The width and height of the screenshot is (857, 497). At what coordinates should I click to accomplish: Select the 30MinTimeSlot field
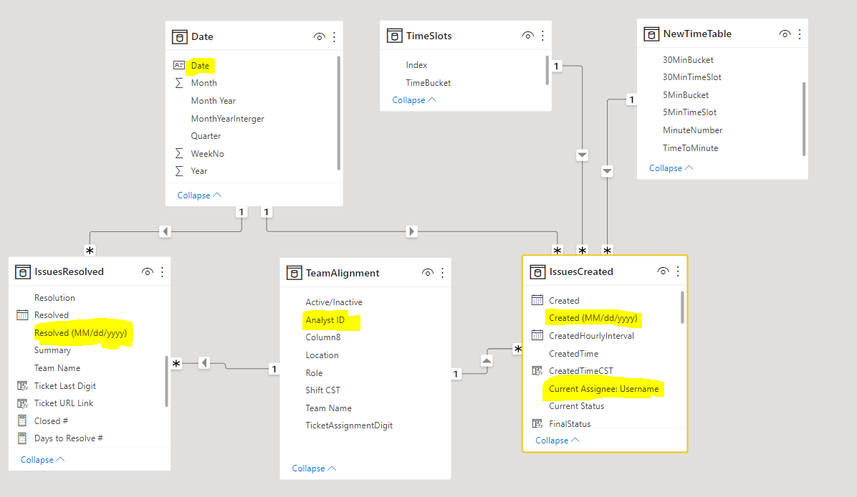692,77
